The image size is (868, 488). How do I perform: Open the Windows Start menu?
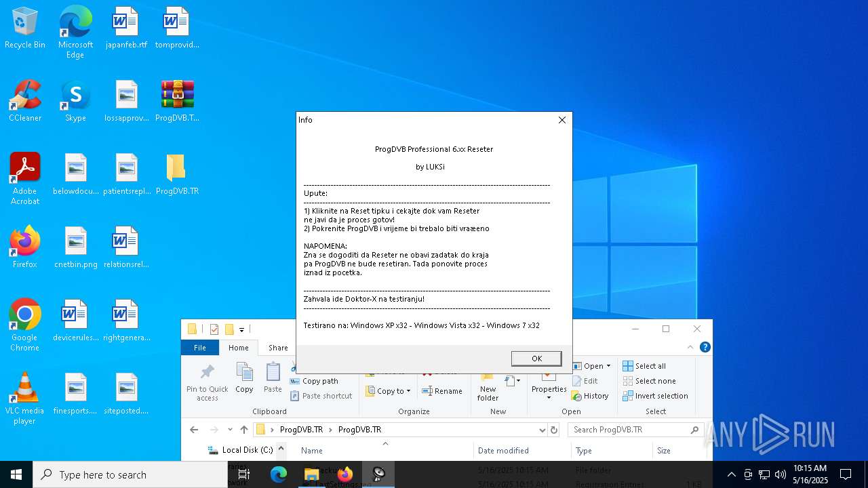coord(16,474)
